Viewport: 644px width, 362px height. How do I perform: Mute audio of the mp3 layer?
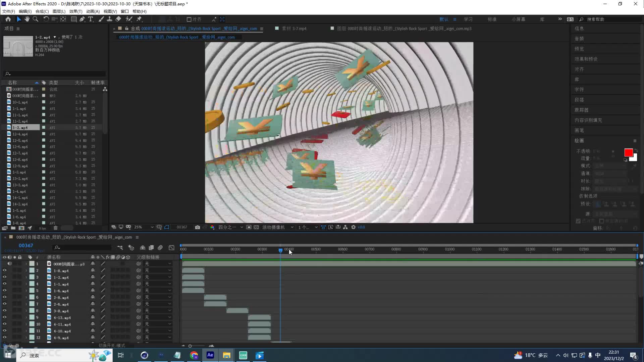tap(9, 264)
